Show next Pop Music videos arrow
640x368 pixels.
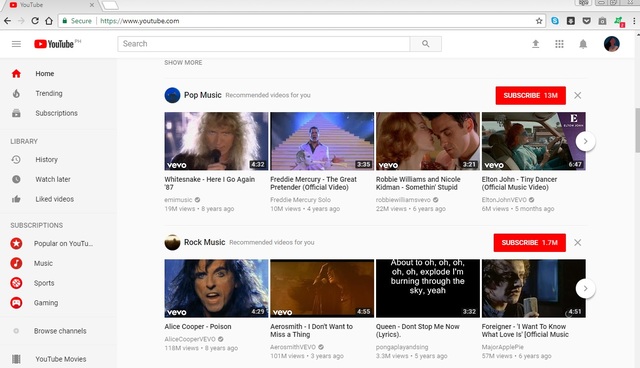point(585,141)
